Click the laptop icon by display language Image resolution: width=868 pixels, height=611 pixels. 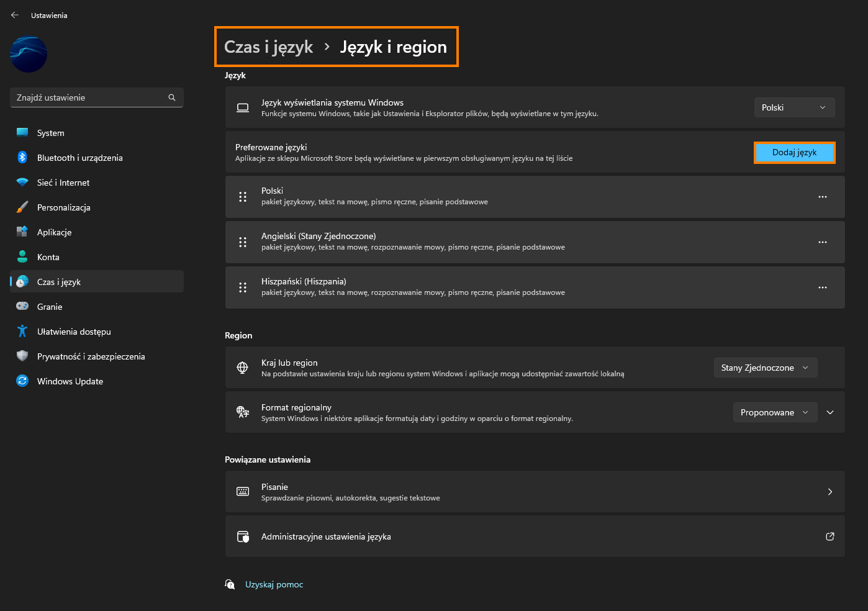pos(243,107)
